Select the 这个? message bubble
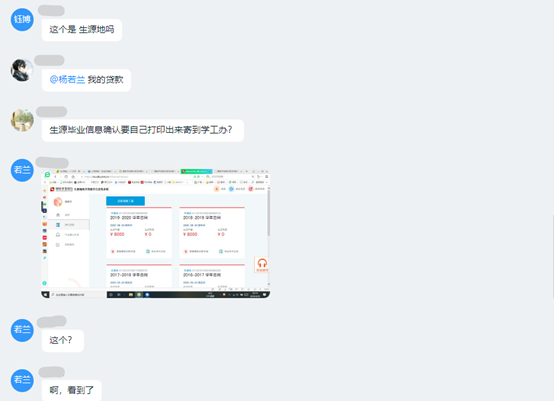The width and height of the screenshot is (554, 401). (x=63, y=341)
